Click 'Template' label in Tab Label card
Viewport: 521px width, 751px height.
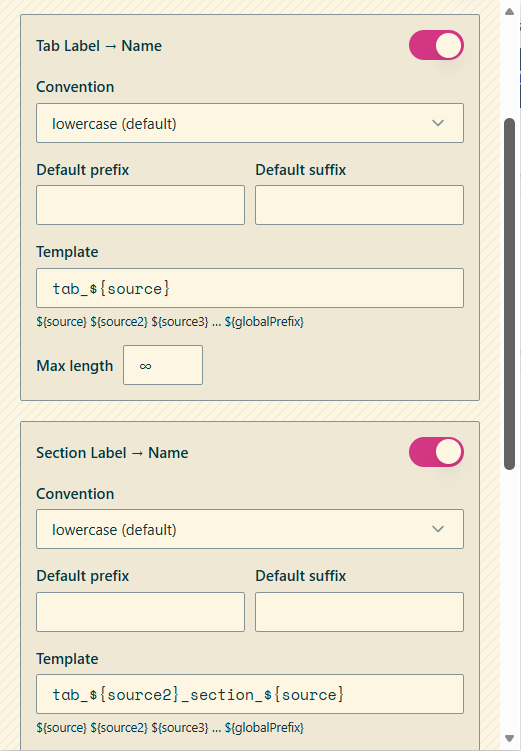67,252
